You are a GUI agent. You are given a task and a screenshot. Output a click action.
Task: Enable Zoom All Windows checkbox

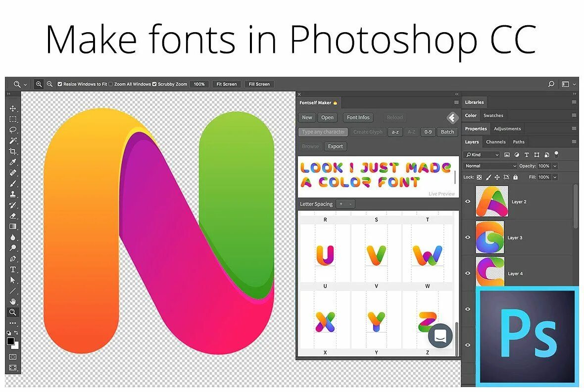tap(110, 84)
